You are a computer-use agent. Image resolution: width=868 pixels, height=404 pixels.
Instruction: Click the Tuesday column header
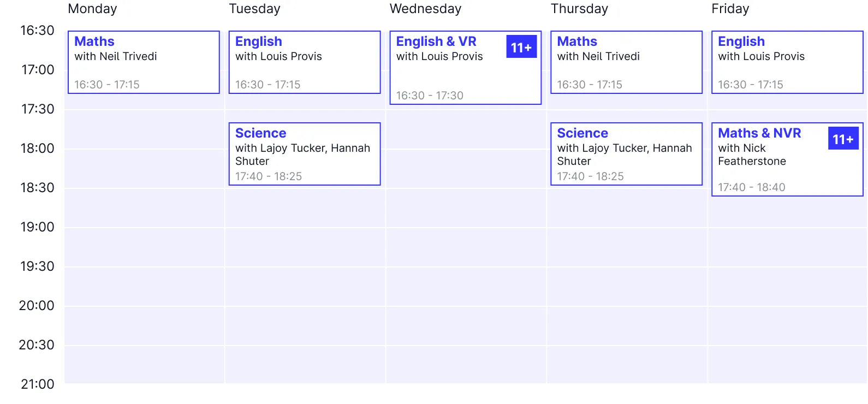point(254,9)
